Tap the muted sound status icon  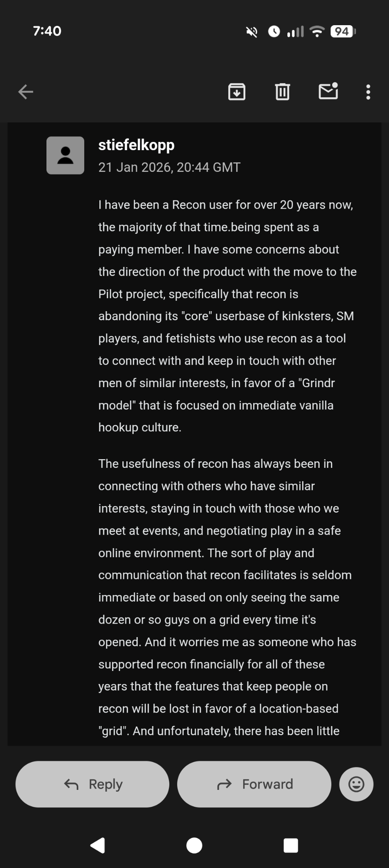pos(252,31)
